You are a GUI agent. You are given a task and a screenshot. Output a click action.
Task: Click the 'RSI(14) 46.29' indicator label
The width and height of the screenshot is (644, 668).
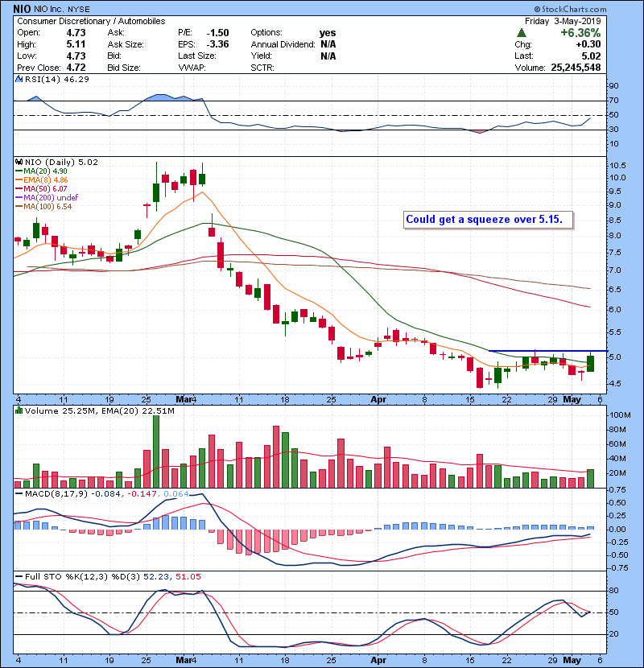[56, 79]
